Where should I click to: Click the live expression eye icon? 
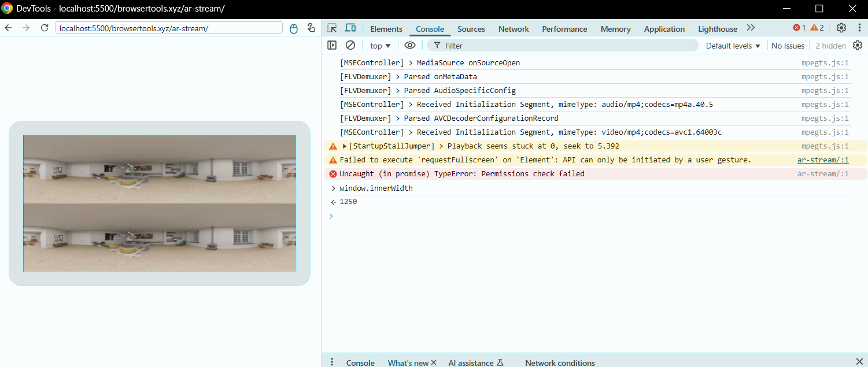410,46
